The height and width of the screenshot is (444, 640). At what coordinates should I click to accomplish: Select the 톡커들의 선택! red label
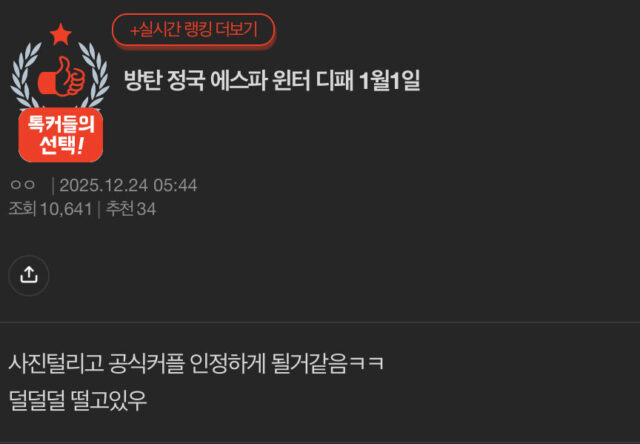point(60,135)
